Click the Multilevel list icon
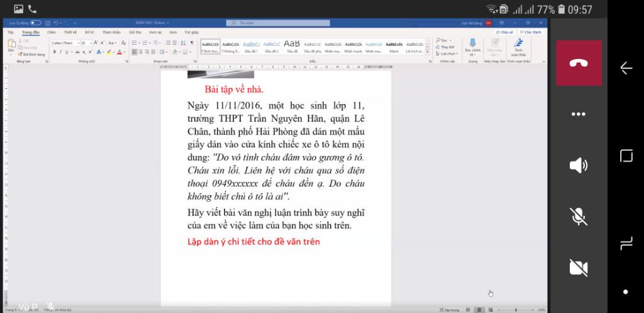644x313 pixels. (155, 43)
